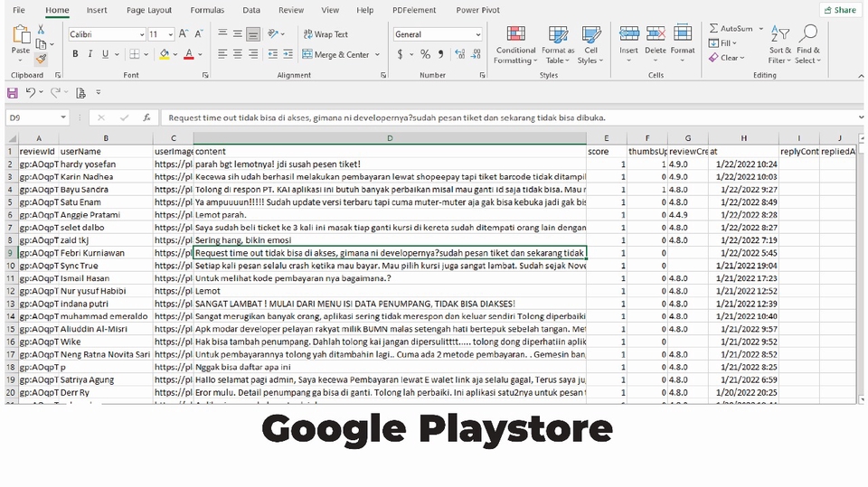This screenshot has height=487, width=868.
Task: Decrease font size with small A icon
Action: coord(199,34)
